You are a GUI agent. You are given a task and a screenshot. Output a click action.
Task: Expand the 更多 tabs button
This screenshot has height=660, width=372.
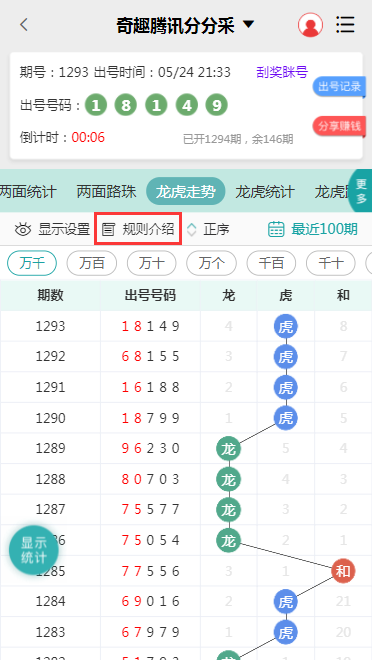361,191
